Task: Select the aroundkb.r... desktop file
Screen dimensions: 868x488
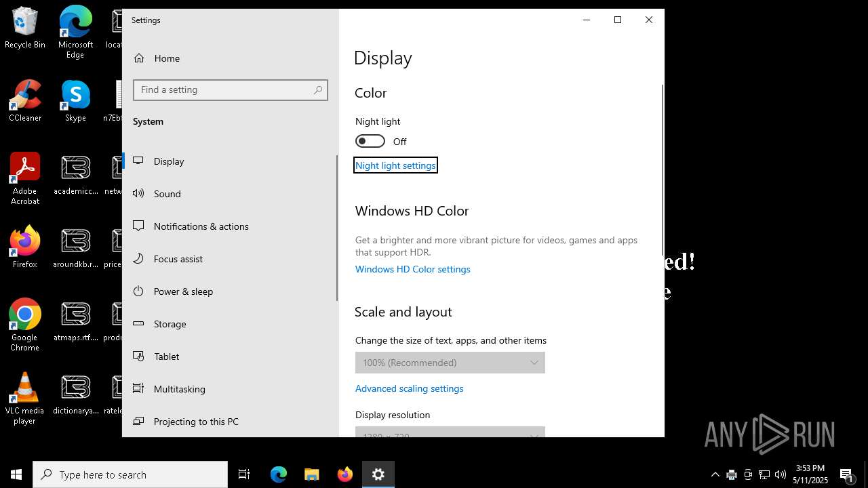Action: [x=75, y=247]
